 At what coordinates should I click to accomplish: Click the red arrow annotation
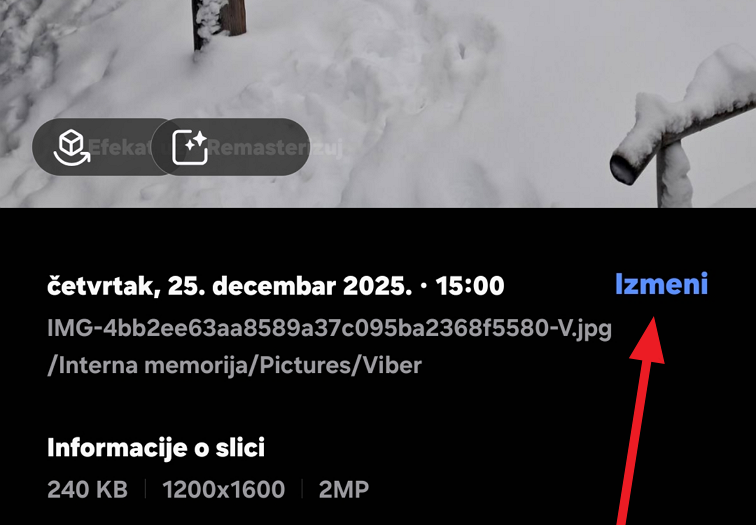click(x=636, y=419)
